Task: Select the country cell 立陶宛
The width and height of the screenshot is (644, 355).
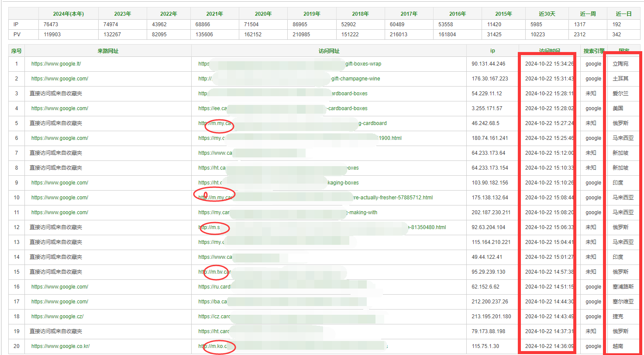Action: 620,64
